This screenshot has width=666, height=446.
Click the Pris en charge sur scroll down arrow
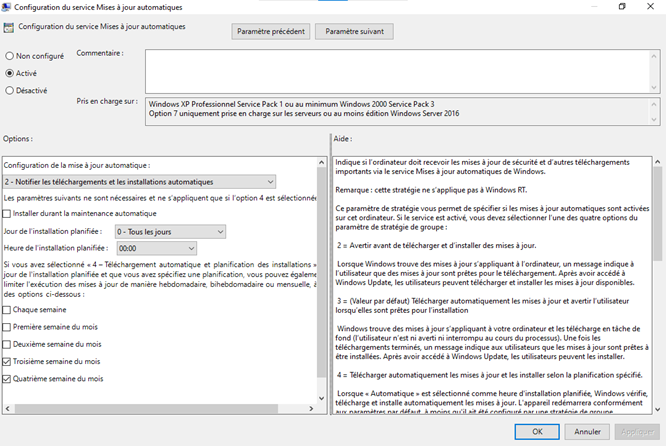654,119
